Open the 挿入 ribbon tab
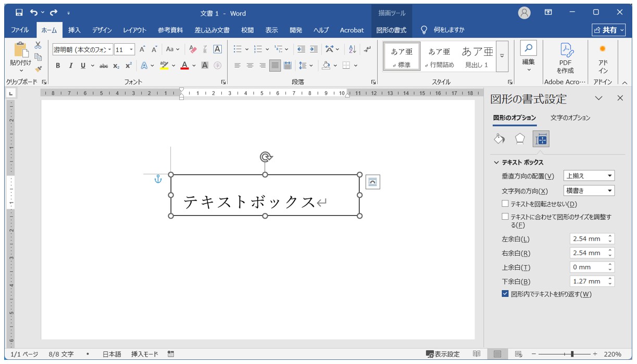 (74, 30)
